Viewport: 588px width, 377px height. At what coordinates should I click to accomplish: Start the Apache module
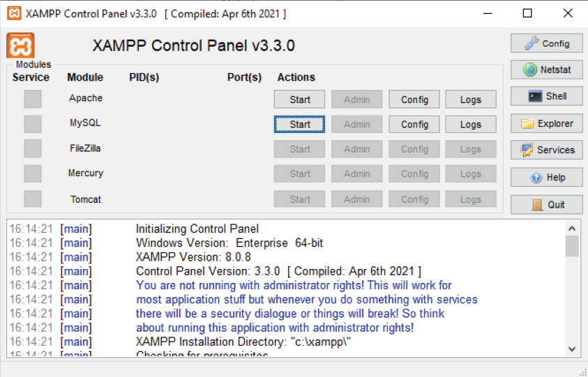300,99
